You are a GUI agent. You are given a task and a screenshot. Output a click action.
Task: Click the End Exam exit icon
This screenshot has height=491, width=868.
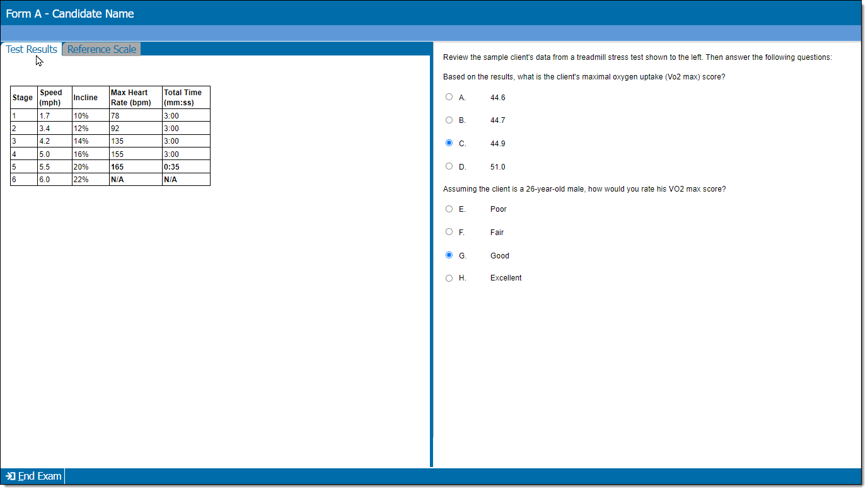click(11, 476)
